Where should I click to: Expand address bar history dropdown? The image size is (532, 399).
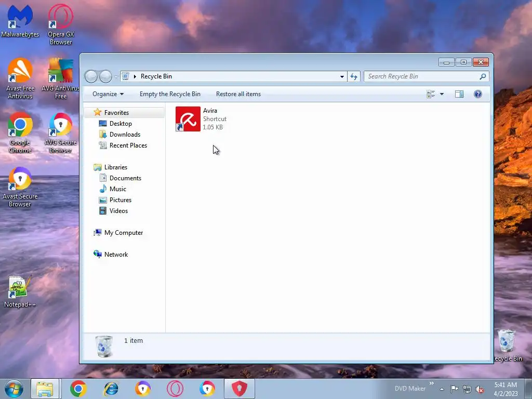point(342,77)
